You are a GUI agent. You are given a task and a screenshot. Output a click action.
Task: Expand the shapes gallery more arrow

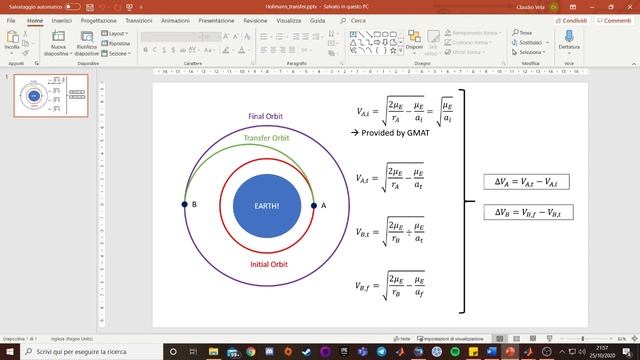tap(401, 51)
